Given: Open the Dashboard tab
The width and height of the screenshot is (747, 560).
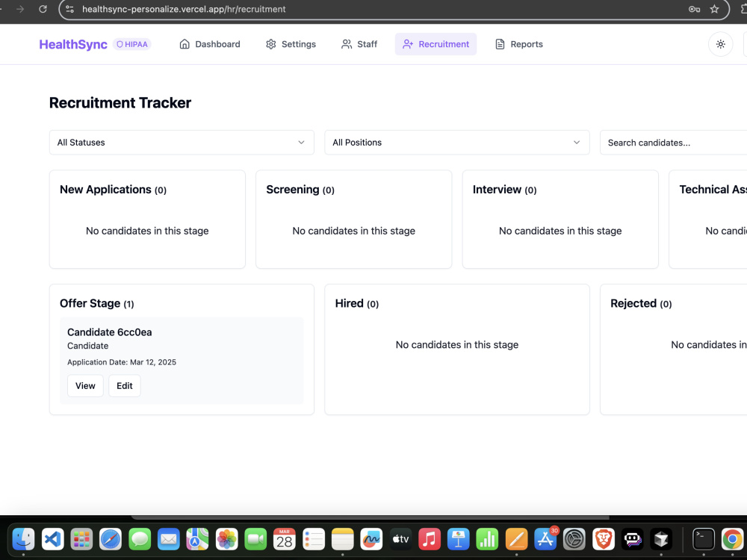Looking at the screenshot, I should pyautogui.click(x=210, y=44).
